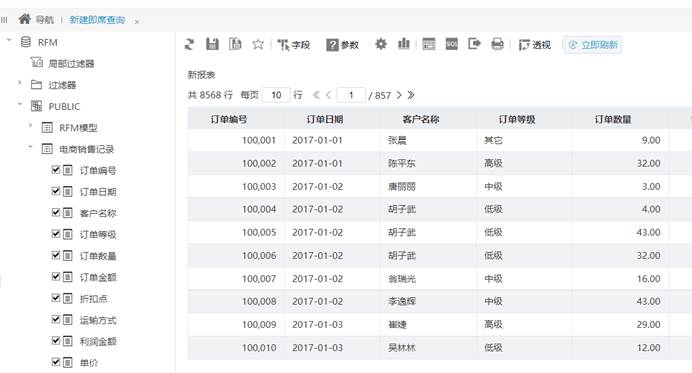Uncheck the 单价 field checkbox

[x=56, y=362]
